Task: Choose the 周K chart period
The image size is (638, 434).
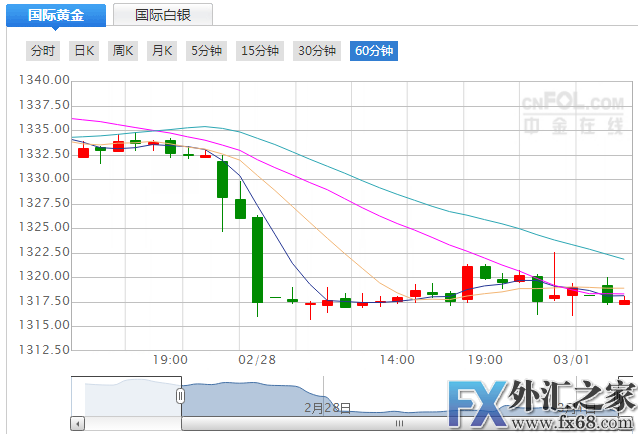Action: [123, 51]
